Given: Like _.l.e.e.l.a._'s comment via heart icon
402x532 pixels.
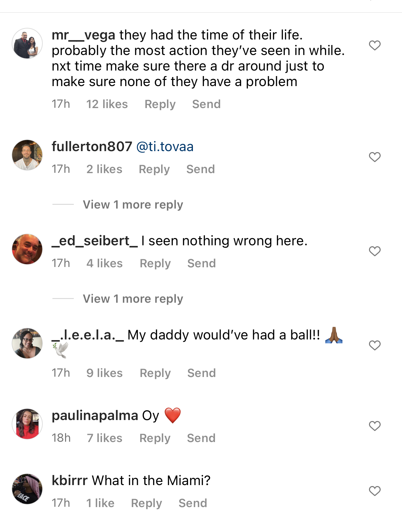Looking at the screenshot, I should coord(375,345).
